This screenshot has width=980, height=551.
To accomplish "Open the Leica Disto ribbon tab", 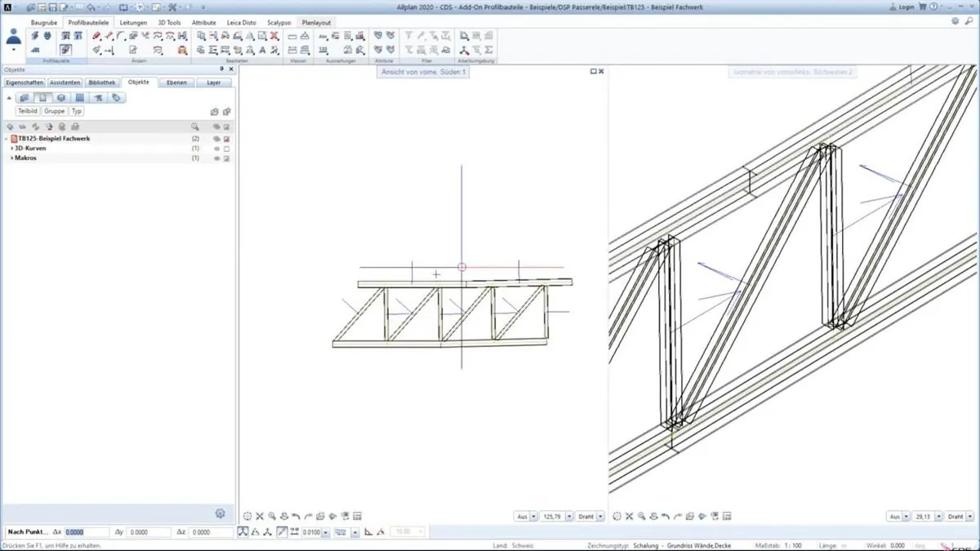I will (x=242, y=23).
